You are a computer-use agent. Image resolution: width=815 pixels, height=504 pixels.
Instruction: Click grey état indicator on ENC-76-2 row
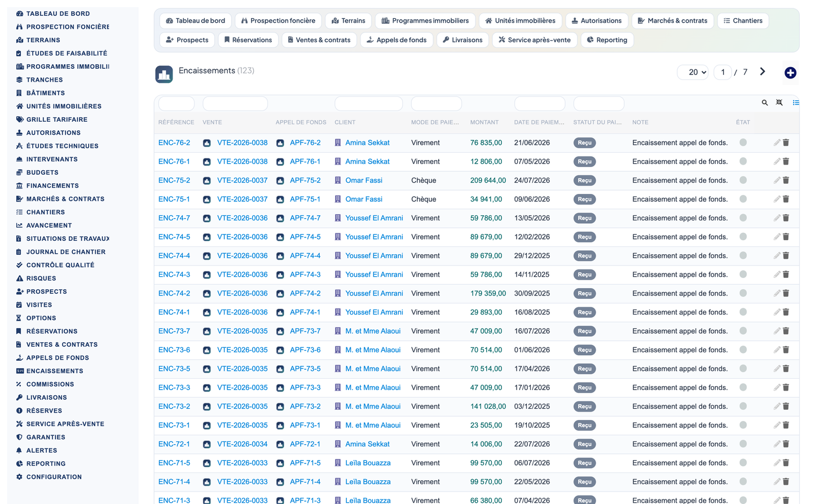pos(743,143)
